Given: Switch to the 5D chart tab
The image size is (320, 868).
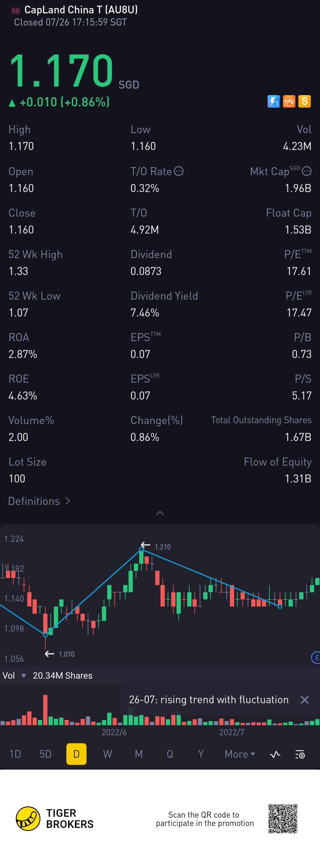Looking at the screenshot, I should pyautogui.click(x=45, y=754).
